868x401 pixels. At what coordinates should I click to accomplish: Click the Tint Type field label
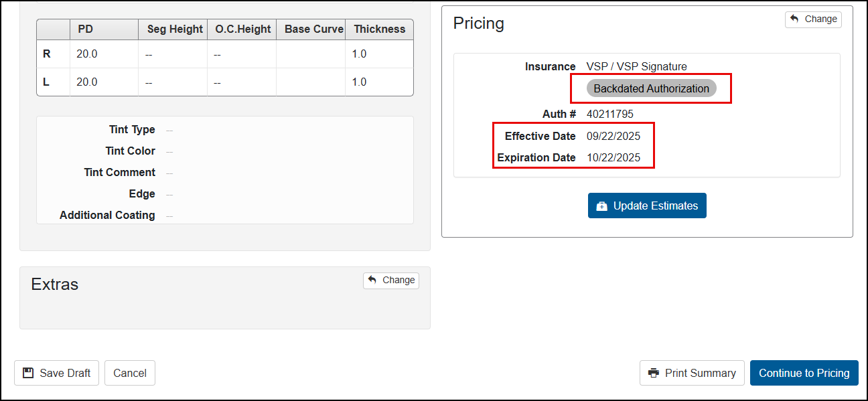click(132, 130)
